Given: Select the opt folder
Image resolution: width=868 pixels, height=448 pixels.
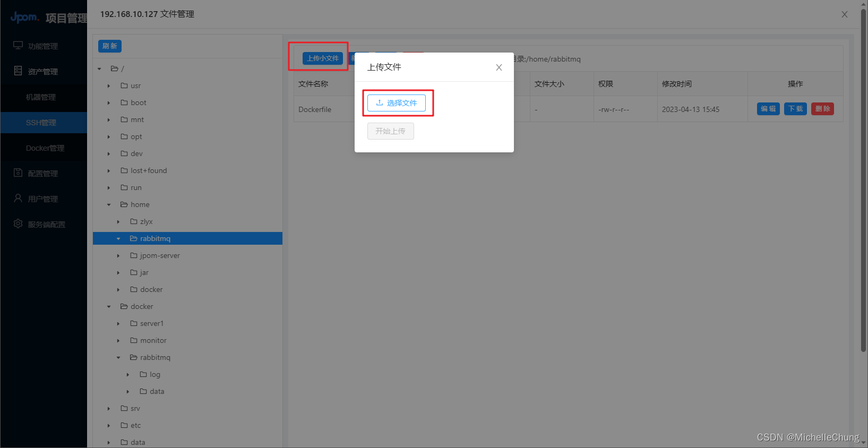Looking at the screenshot, I should (131, 136).
